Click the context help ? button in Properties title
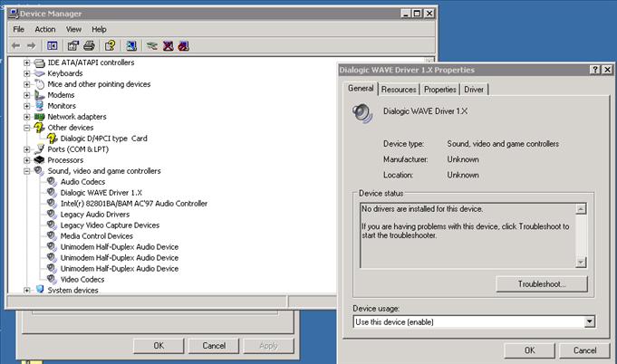The width and height of the screenshot is (617, 364). click(x=595, y=70)
